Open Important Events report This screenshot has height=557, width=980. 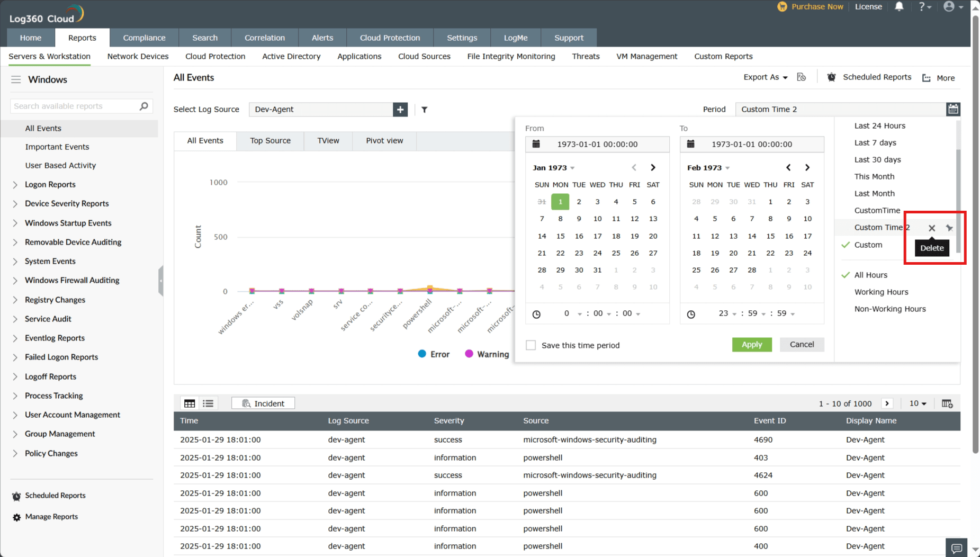(57, 147)
